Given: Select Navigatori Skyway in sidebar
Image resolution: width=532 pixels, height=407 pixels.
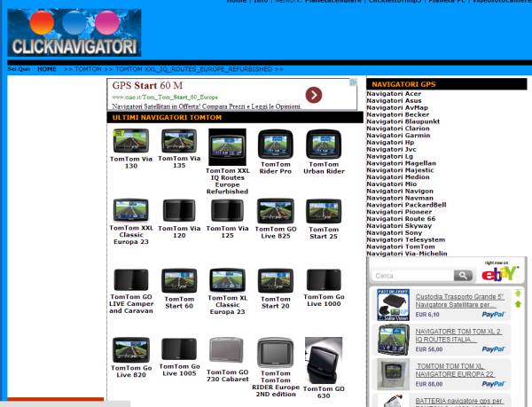Looking at the screenshot, I should pos(399,226).
